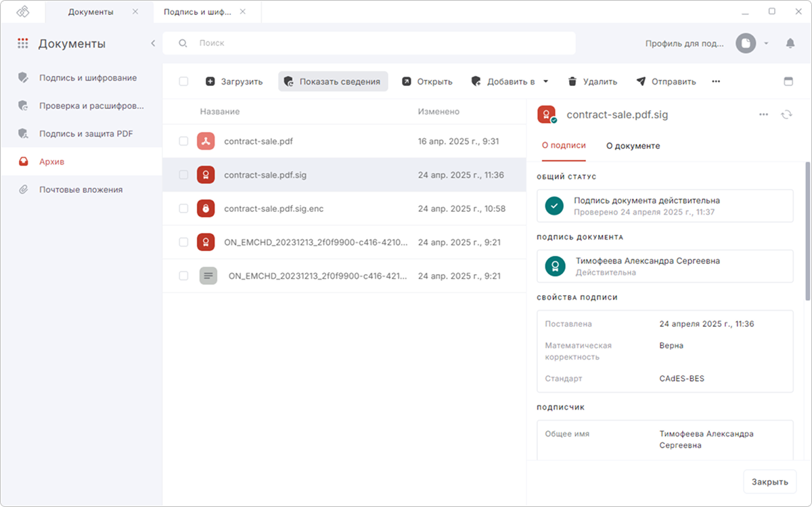812x507 pixels.
Task: Focus the Поиск search field
Action: pos(369,43)
